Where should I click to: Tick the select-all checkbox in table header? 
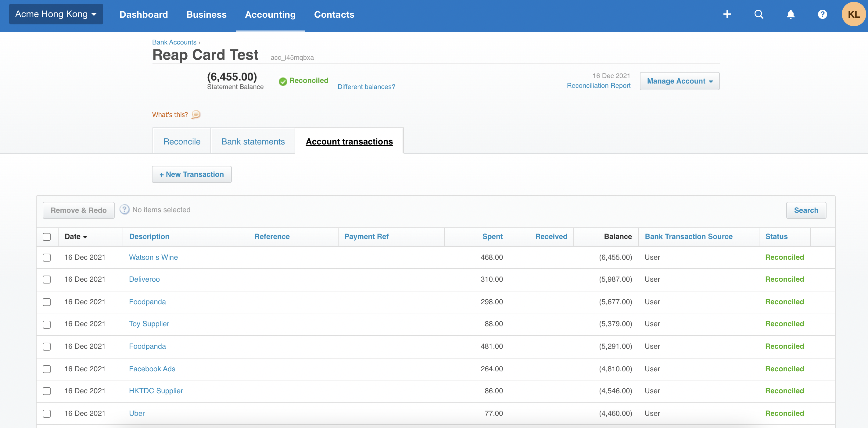pyautogui.click(x=47, y=236)
